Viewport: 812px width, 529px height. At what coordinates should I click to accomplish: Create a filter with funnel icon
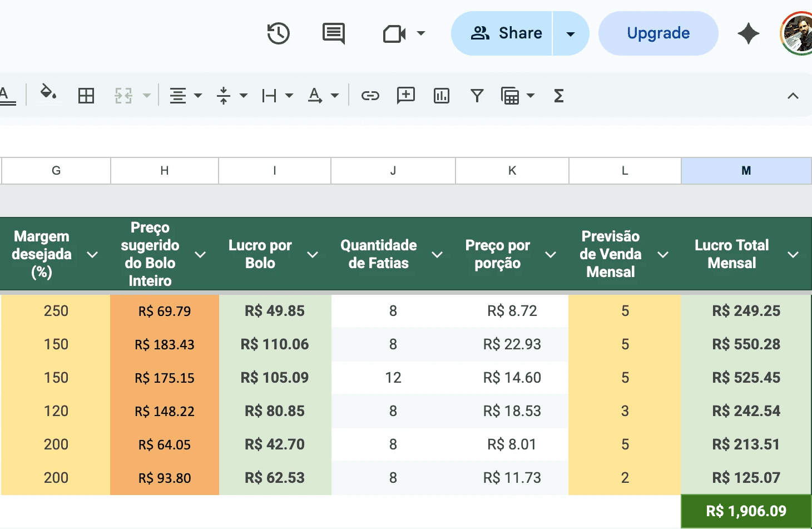pyautogui.click(x=477, y=96)
